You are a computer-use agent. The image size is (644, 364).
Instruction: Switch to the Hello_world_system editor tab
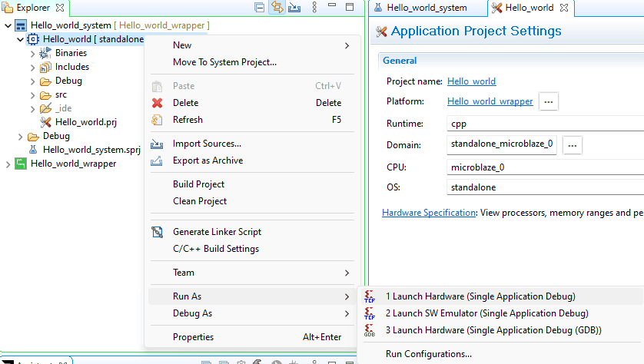(x=426, y=8)
